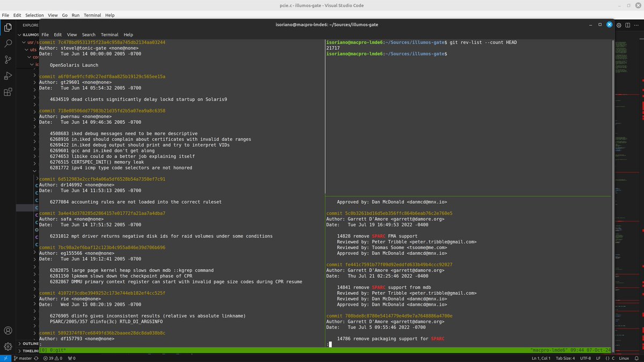Expand the OUTLINE section
Screen dimensions: 644x362
click(30, 343)
